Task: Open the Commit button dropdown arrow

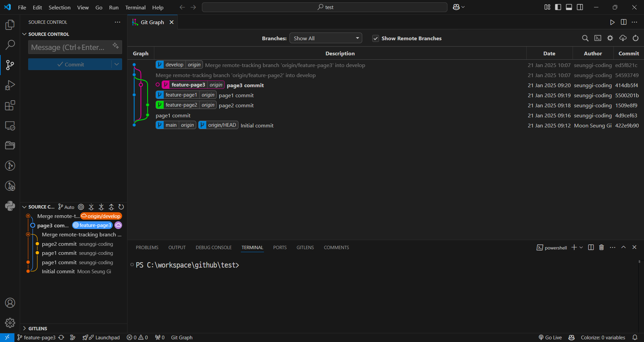Action: 117,64
